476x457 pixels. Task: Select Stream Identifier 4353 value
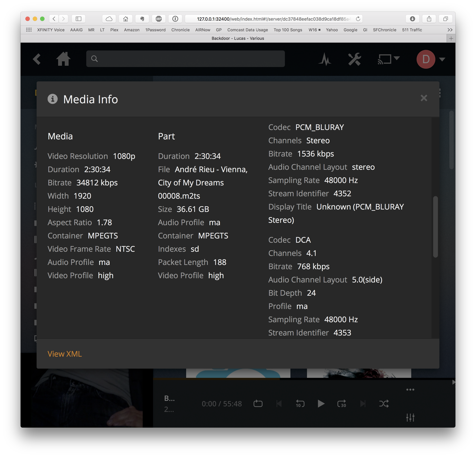click(342, 333)
